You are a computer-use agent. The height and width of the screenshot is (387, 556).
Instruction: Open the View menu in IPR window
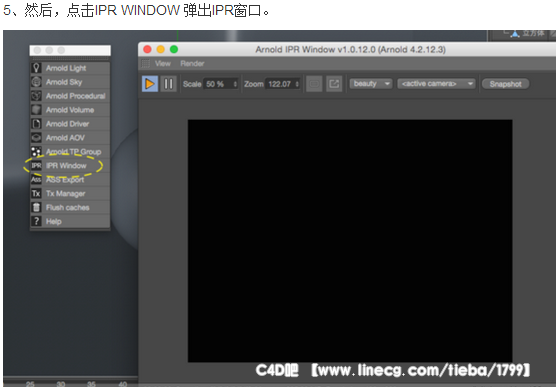coord(163,63)
